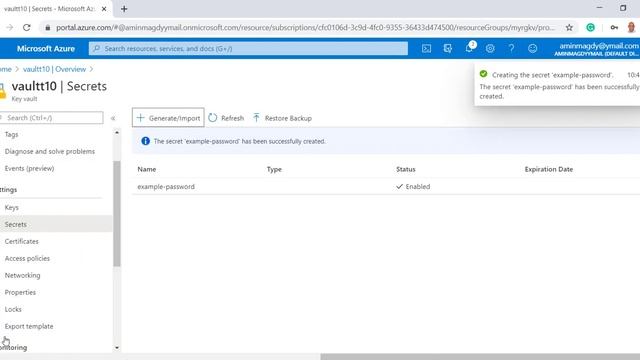
Task: Open Diagnose and solve problems
Action: [x=50, y=151]
